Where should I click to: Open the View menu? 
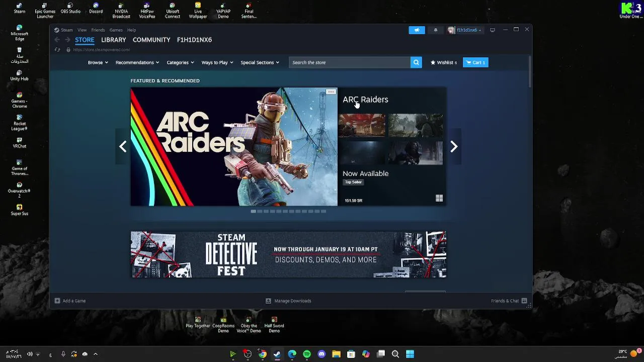(82, 30)
